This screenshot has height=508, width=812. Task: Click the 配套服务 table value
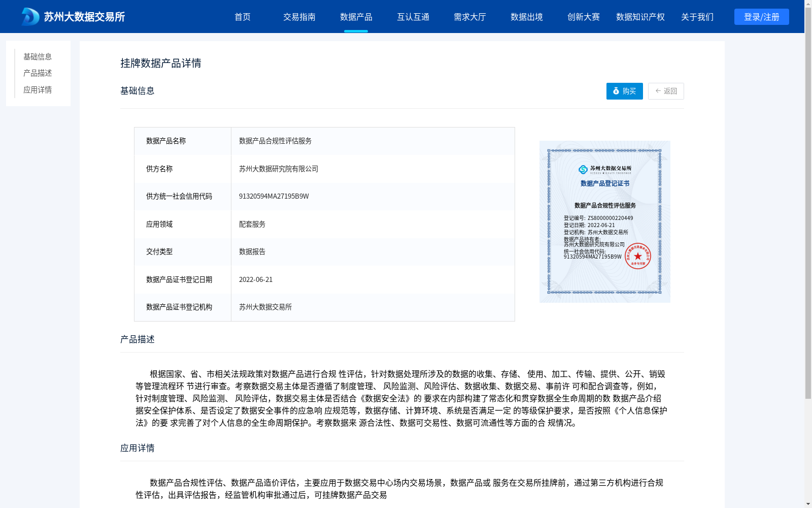(x=252, y=224)
